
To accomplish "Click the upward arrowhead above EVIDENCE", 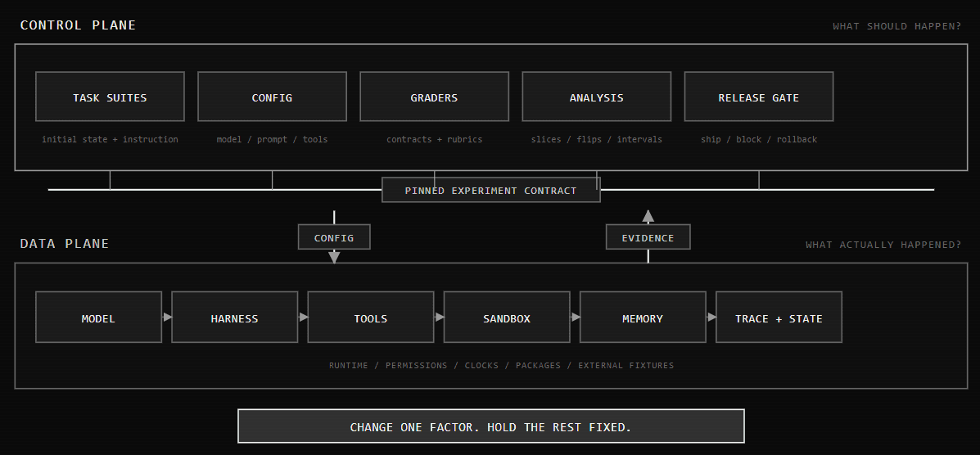I will (x=648, y=216).
